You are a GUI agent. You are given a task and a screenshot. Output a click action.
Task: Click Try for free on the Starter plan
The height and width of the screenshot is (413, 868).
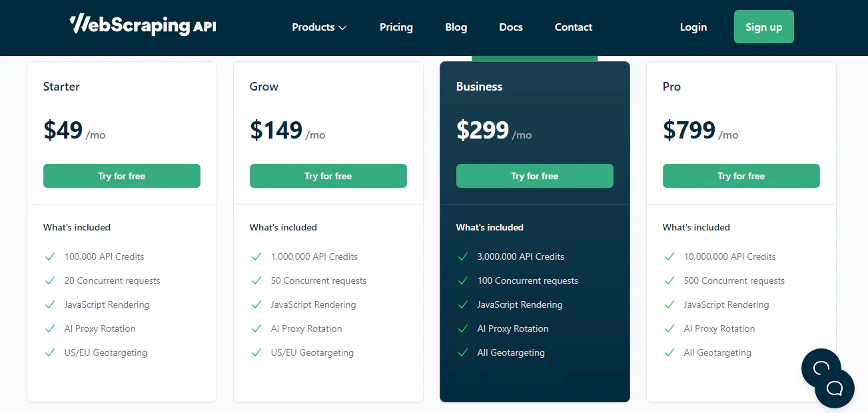121,176
